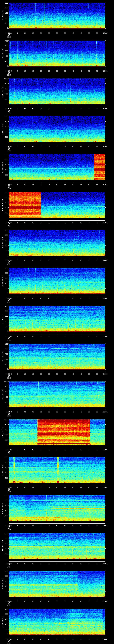Click the vertical band near 3s in 16:26 panel
114x644 pixels.
14,470
